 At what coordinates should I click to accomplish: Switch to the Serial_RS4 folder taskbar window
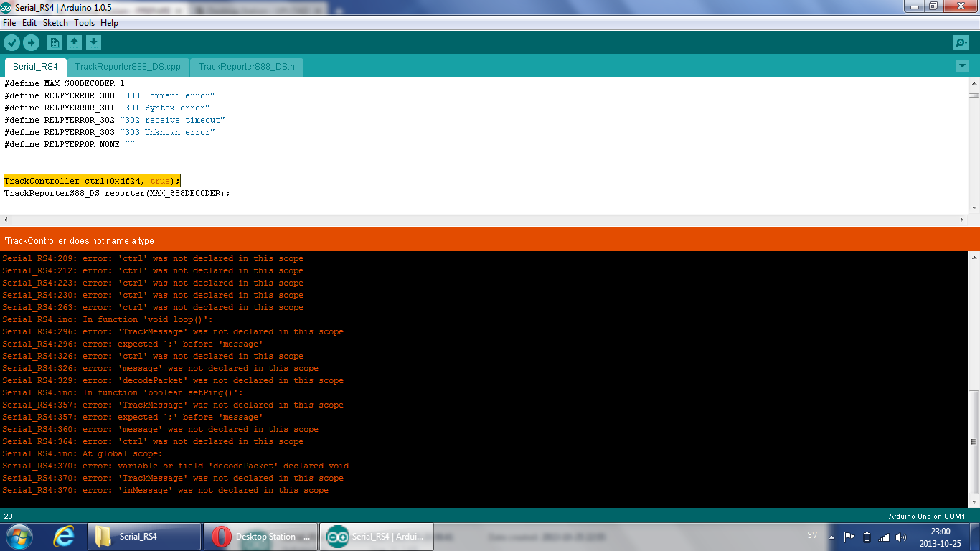(144, 536)
